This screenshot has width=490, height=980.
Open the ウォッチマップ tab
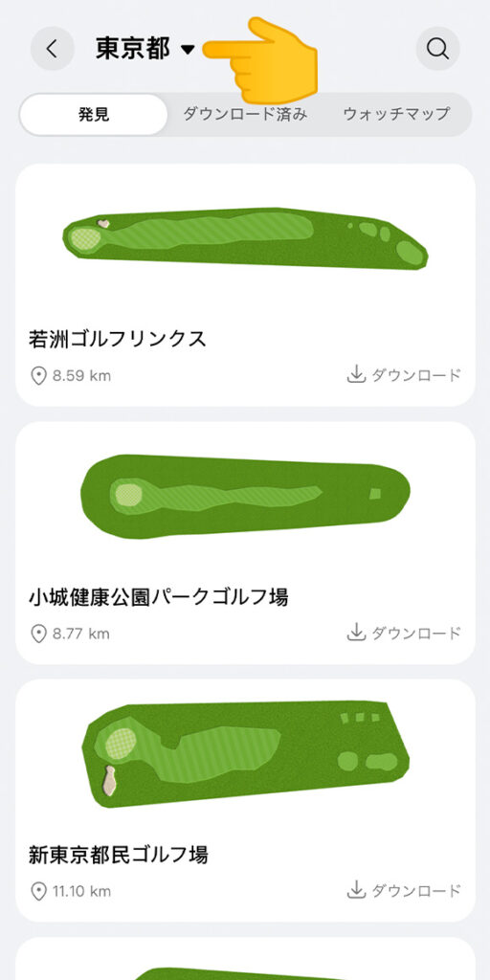pyautogui.click(x=396, y=115)
